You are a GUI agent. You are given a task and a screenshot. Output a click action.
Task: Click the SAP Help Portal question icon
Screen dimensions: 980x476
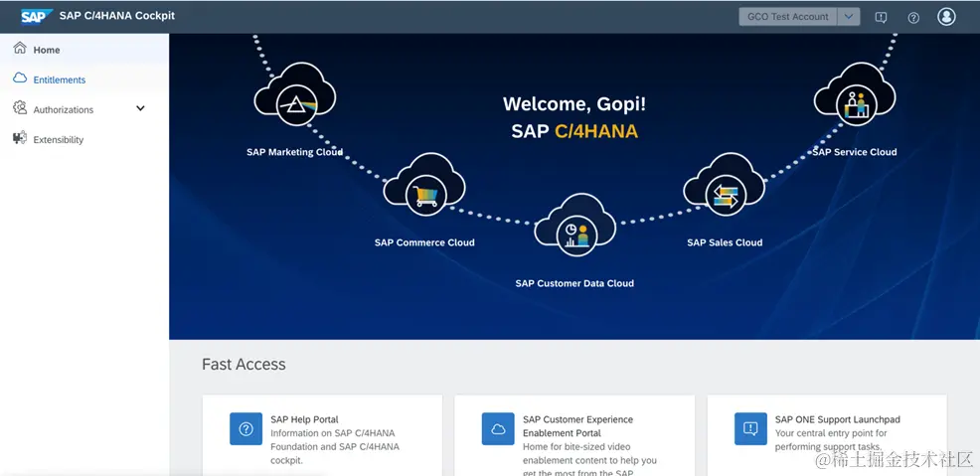[x=245, y=428]
